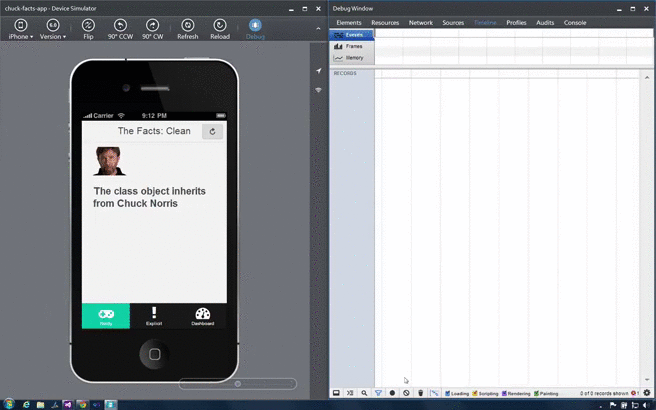This screenshot has width=656, height=410.
Task: Start recording with the record dot icon
Action: (x=392, y=393)
